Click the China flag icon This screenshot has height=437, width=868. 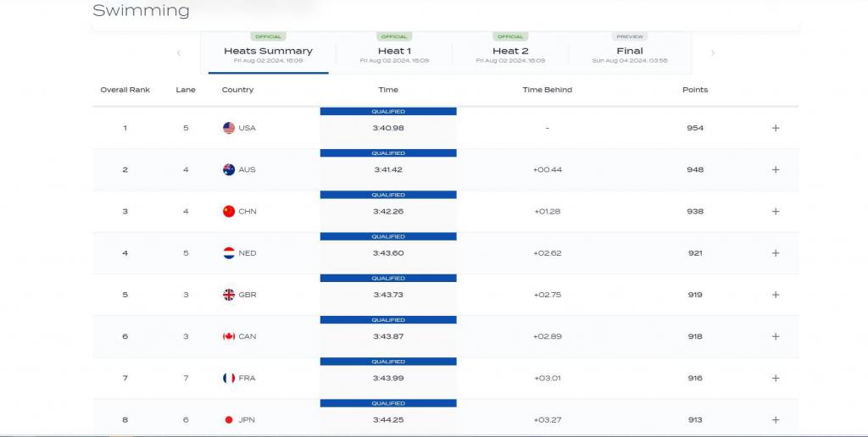229,211
